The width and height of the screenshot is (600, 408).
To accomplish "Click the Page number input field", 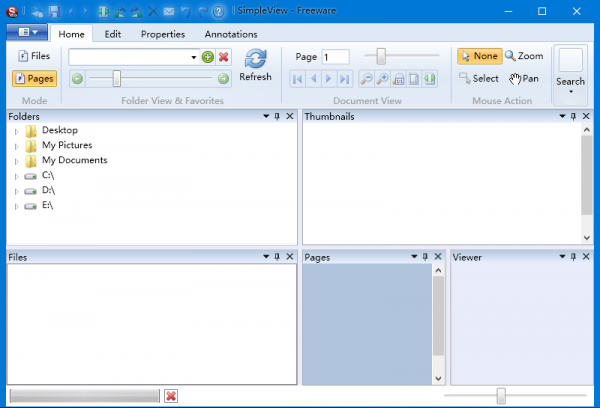I will click(335, 57).
